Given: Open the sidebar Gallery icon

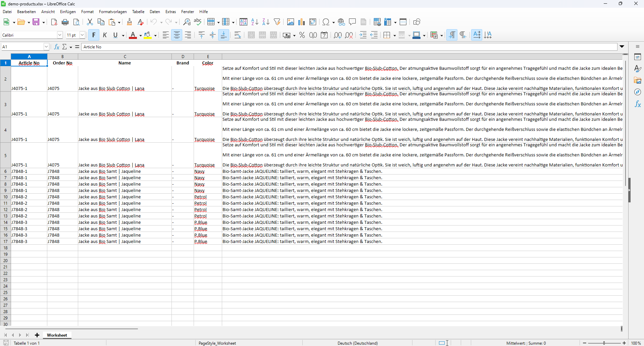Looking at the screenshot, I should 638,81.
